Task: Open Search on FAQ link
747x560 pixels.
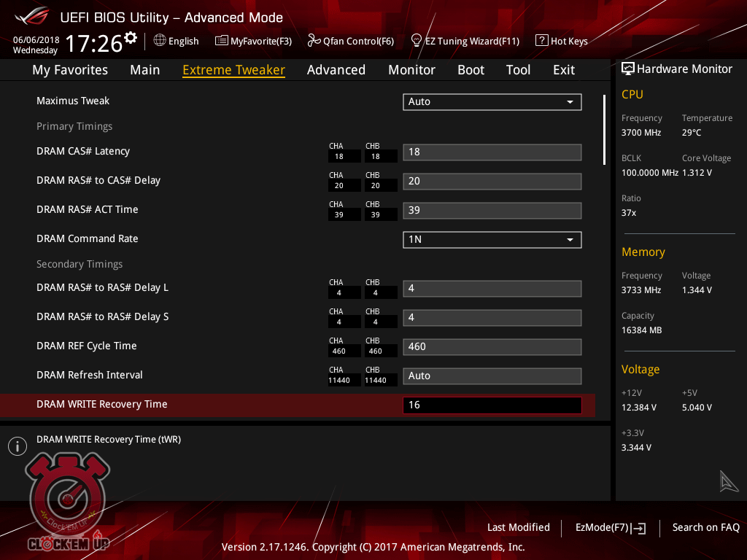Action: click(705, 527)
